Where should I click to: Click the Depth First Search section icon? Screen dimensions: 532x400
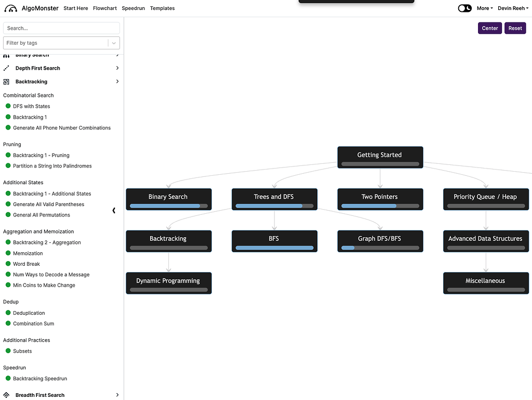pyautogui.click(x=6, y=68)
